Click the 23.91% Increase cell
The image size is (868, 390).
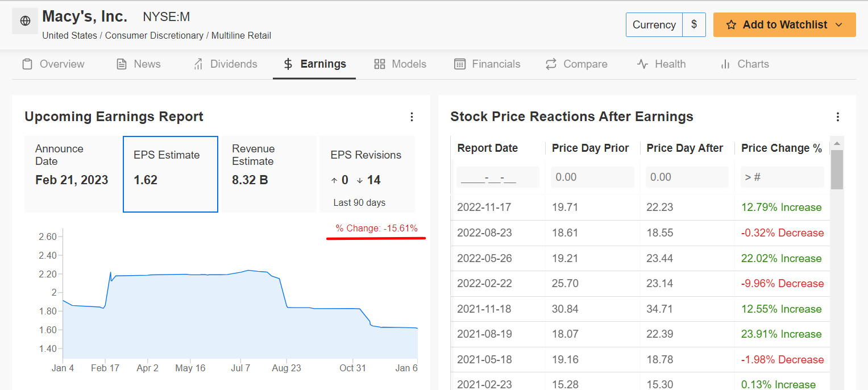pyautogui.click(x=781, y=335)
